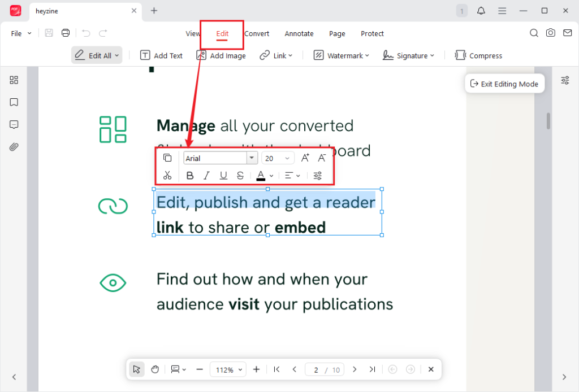Click the redo arrow
This screenshot has width=579, height=392.
pos(103,33)
